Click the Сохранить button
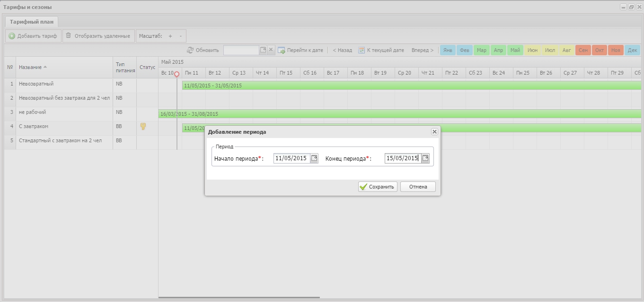 (377, 187)
